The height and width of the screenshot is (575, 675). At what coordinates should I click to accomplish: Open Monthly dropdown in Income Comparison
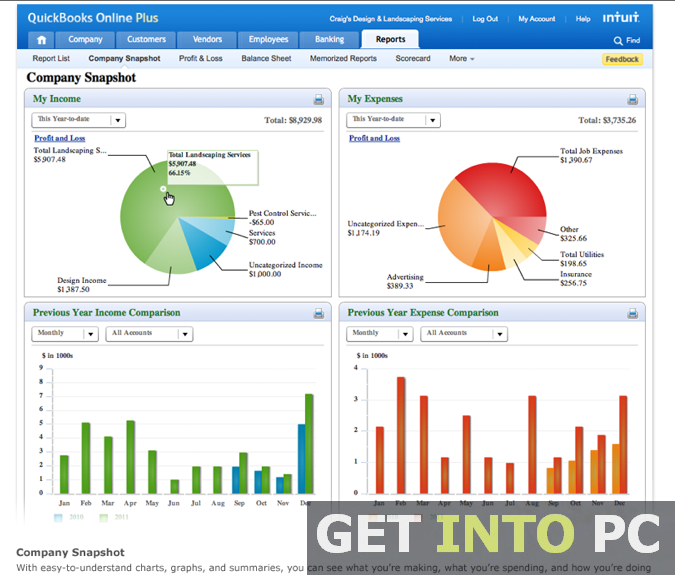[x=65, y=334]
